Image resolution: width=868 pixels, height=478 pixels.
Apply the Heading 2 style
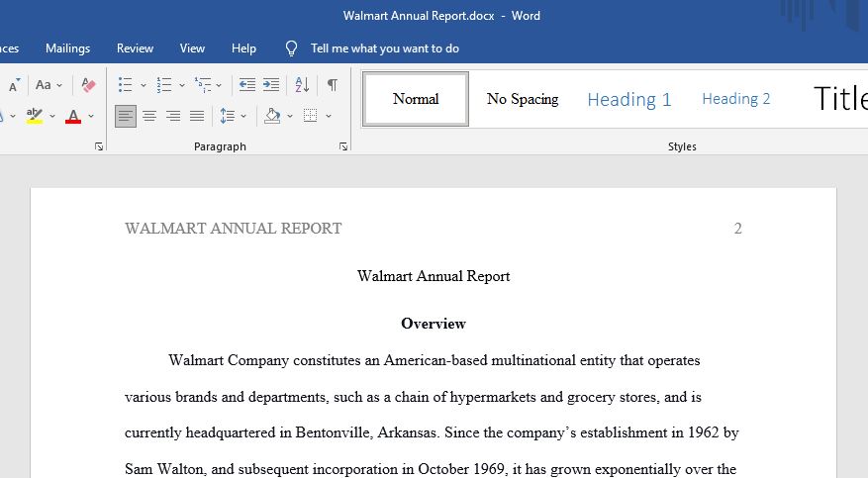point(736,99)
